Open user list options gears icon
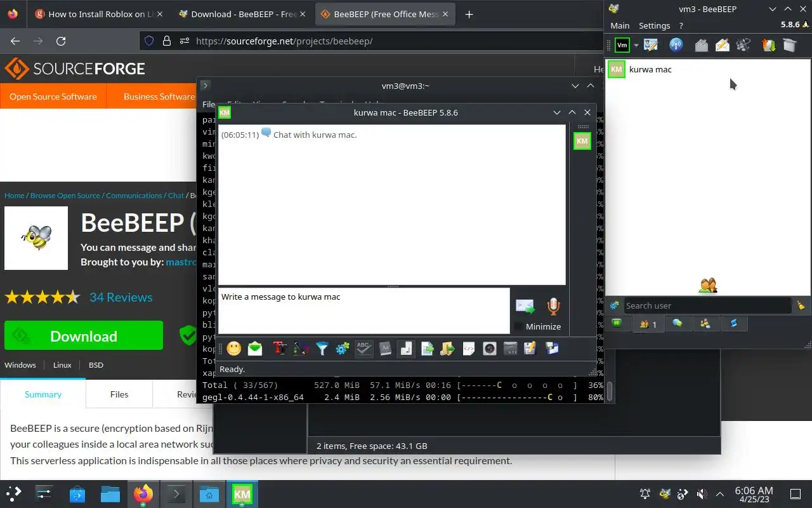The width and height of the screenshot is (812, 508). coord(614,305)
